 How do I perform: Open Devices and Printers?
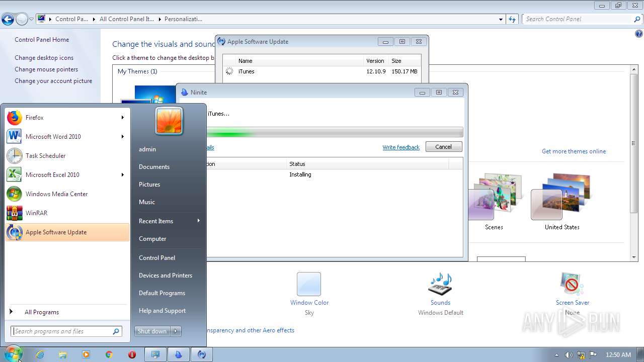tap(166, 276)
